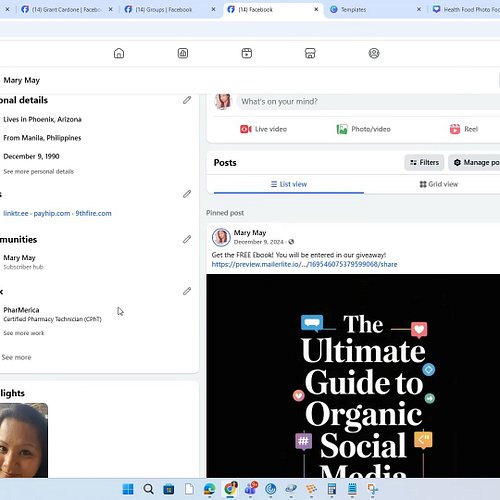
Task: Open the blank document taskbar icon
Action: (189, 489)
